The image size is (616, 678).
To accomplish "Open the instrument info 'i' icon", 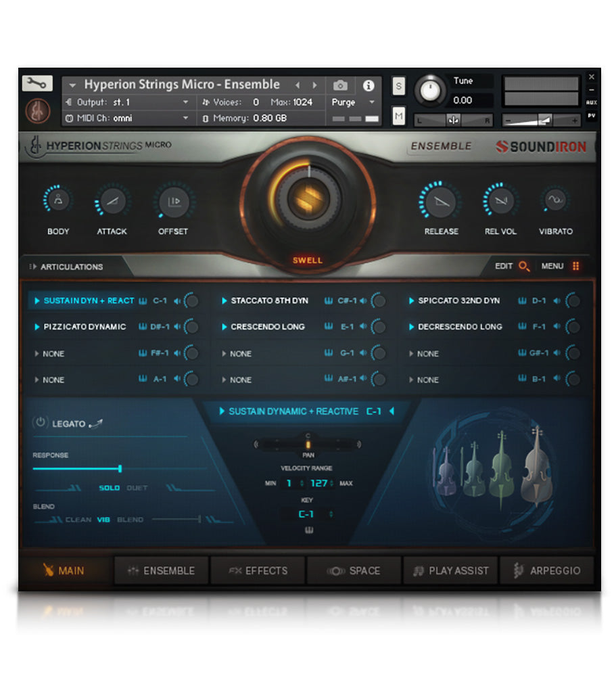I will click(368, 85).
